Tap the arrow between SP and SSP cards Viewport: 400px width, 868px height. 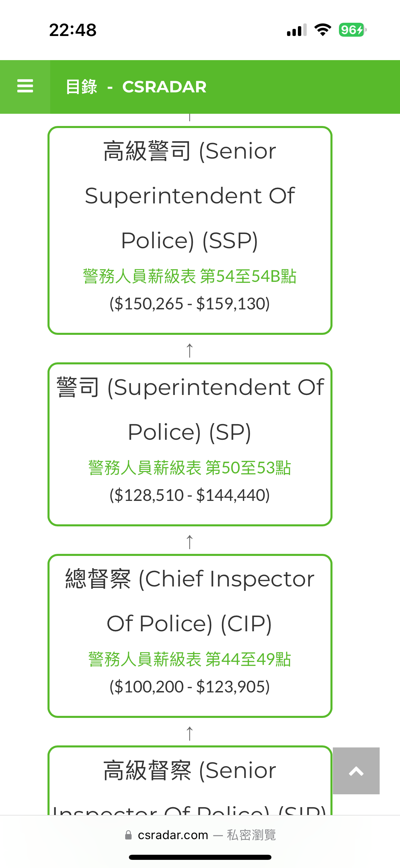coord(190,350)
